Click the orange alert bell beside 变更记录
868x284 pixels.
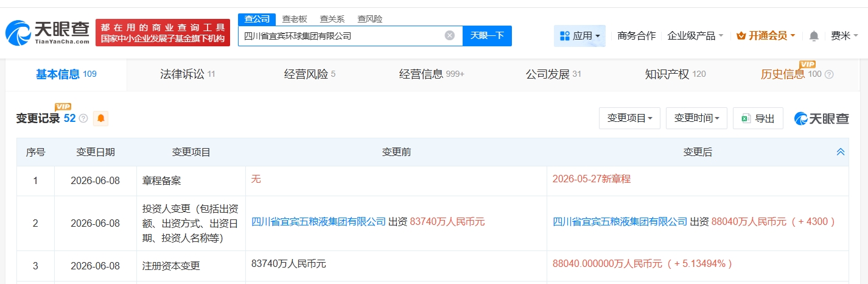coord(101,118)
